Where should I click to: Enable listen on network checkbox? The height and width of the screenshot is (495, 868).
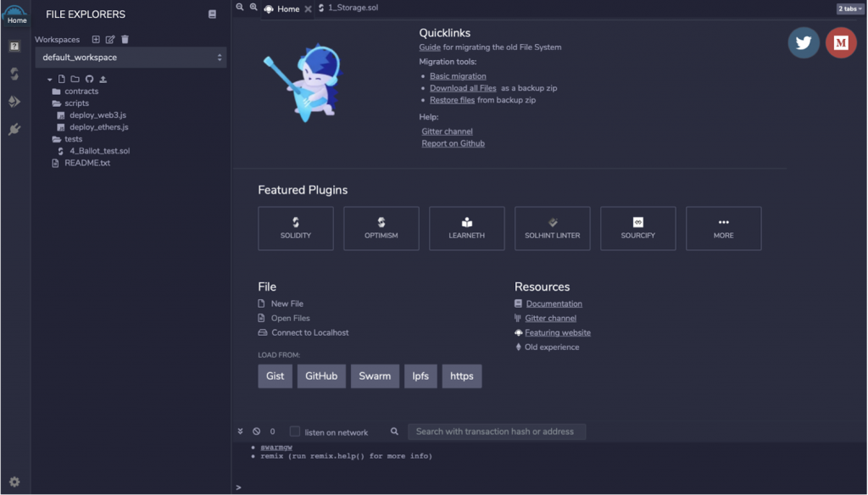tap(295, 431)
